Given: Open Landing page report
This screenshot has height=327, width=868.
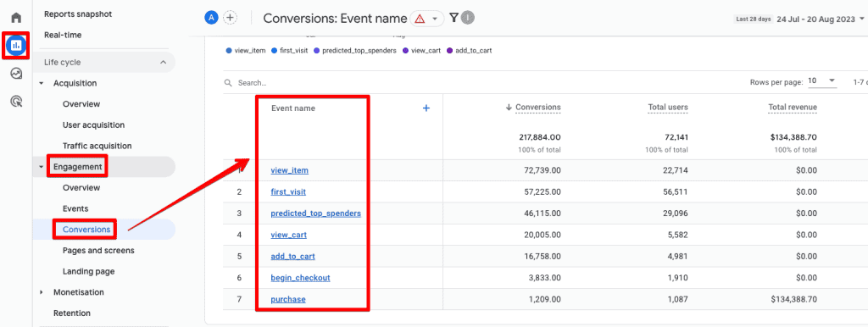Looking at the screenshot, I should pos(88,272).
